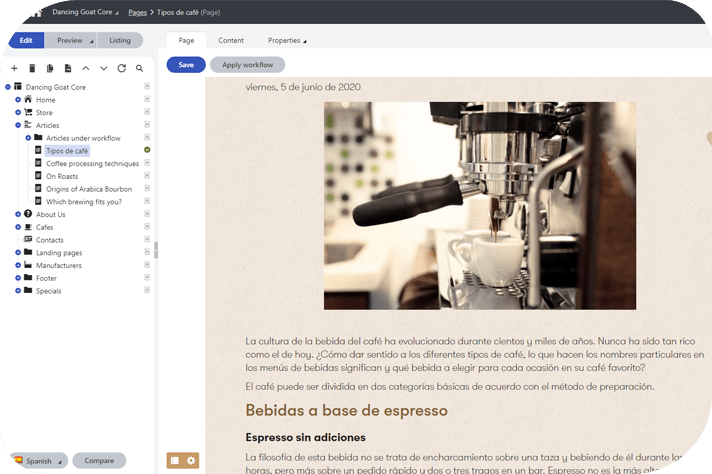Screen dimensions: 712x474
Task: Open the Spanish language selector
Action: coord(39,461)
